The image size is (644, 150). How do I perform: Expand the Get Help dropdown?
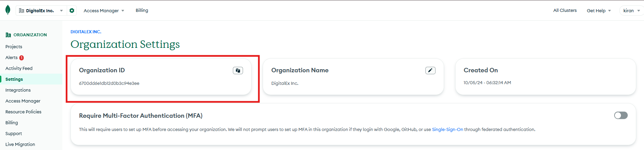[599, 11]
